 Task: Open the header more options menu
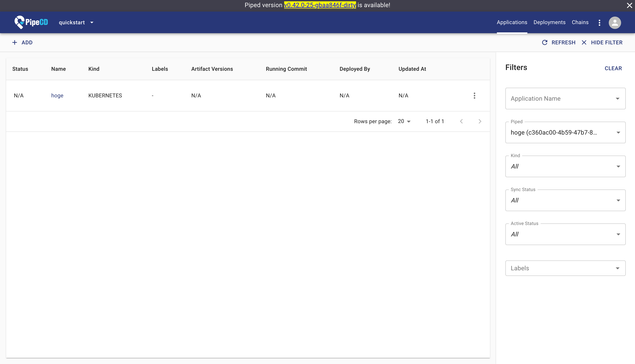click(x=599, y=23)
